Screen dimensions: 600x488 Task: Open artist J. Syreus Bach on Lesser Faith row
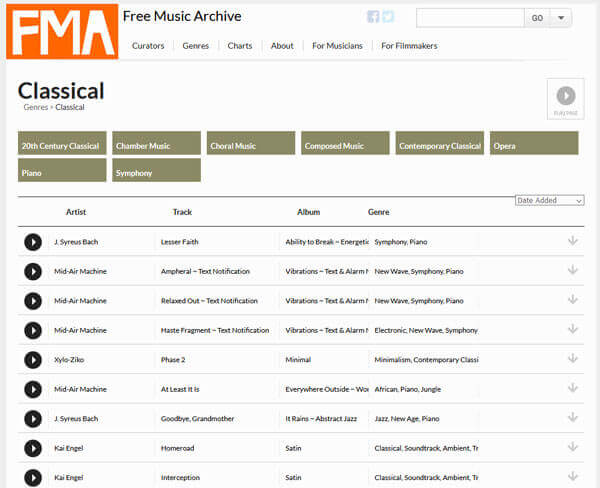[x=76, y=242]
